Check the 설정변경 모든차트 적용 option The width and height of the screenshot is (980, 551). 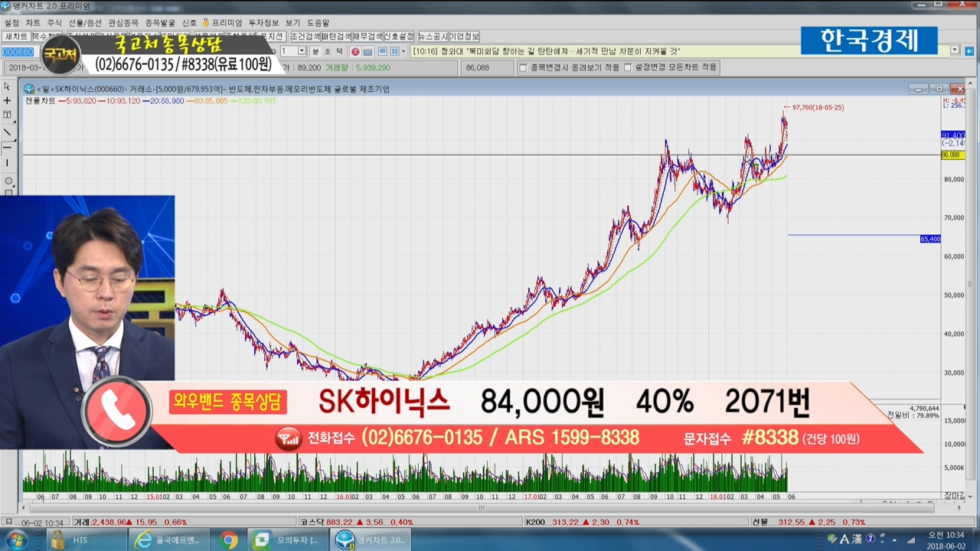[628, 67]
